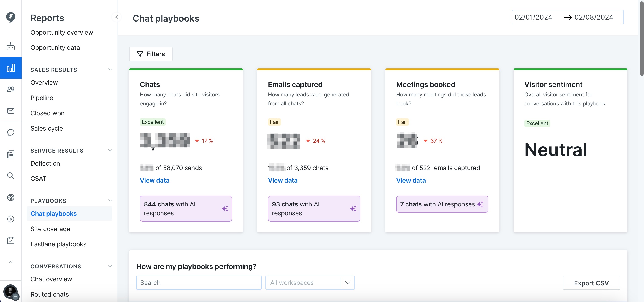Open the target icon in sidebar
Image resolution: width=644 pixels, height=302 pixels.
click(11, 197)
